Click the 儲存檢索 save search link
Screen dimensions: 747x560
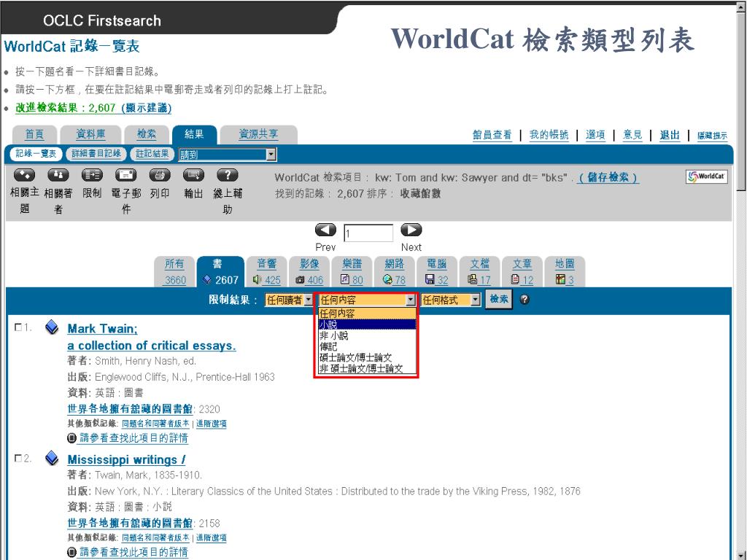click(x=608, y=178)
